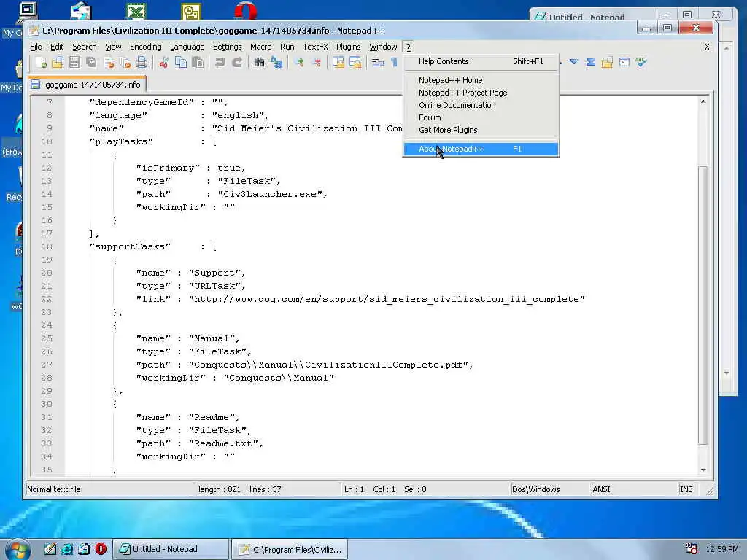Image resolution: width=747 pixels, height=560 pixels.
Task: Click the yellow folder plugin toolbar icon
Action: tap(607, 62)
